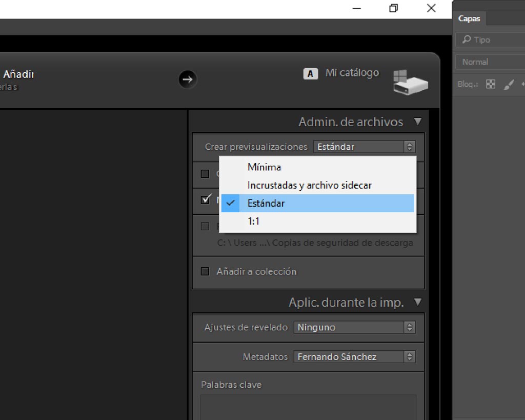The width and height of the screenshot is (525, 420).
Task: Toggle the checked checkbox under previews
Action: 206,199
